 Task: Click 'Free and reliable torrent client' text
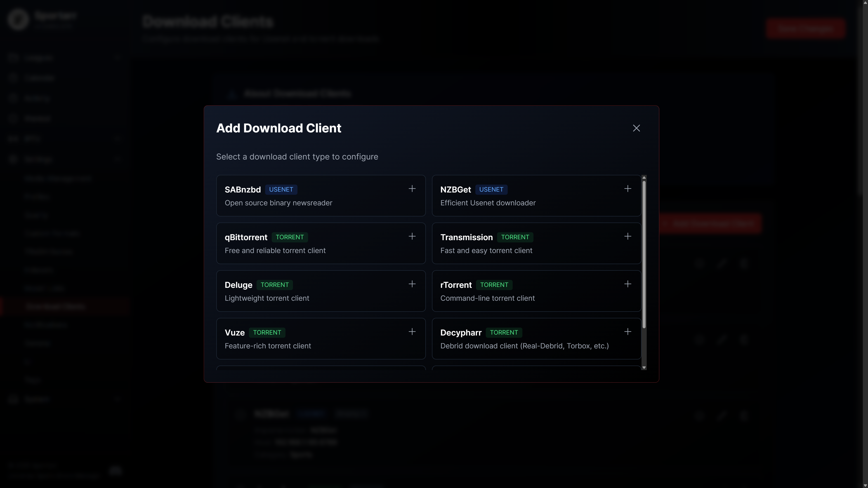click(275, 251)
